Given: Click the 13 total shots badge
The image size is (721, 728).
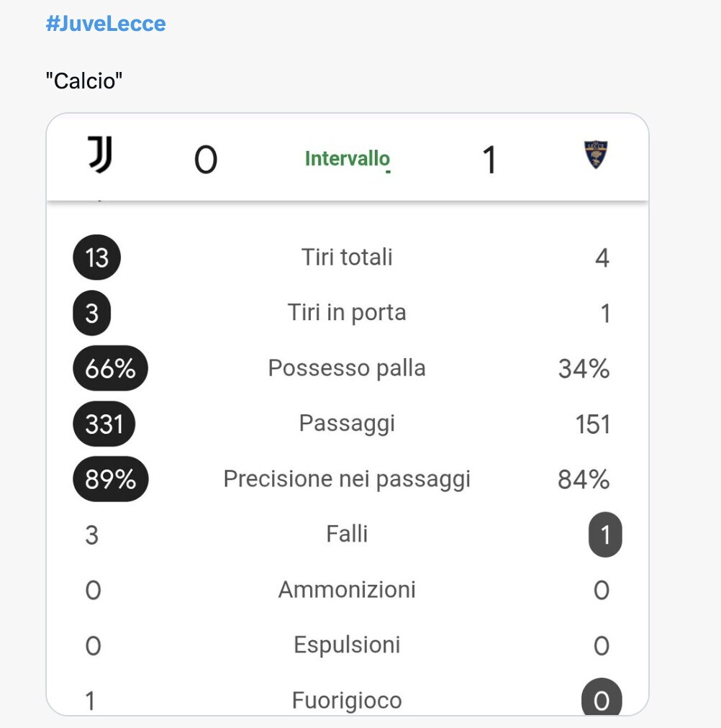Looking at the screenshot, I should [x=96, y=258].
